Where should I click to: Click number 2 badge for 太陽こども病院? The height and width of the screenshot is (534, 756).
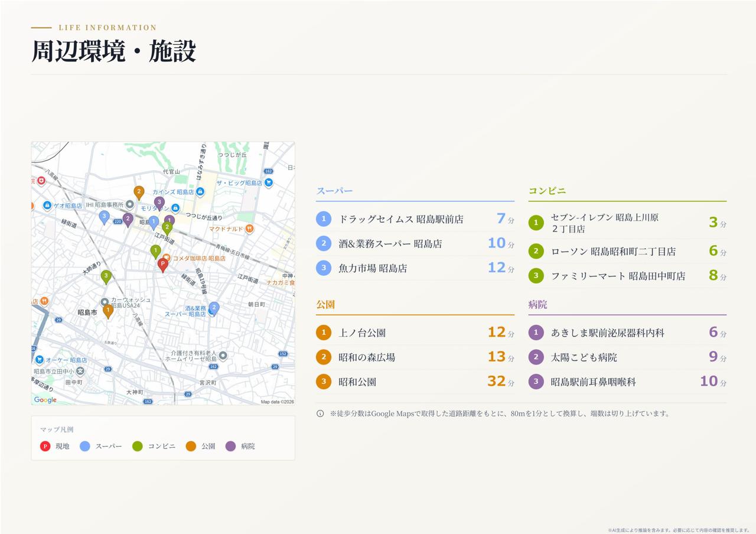(x=536, y=357)
